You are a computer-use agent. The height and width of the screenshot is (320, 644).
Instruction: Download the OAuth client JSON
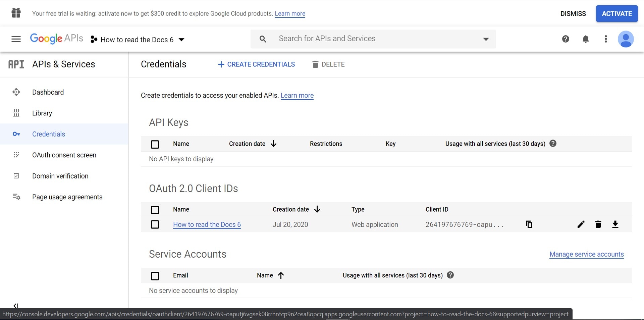pyautogui.click(x=615, y=224)
